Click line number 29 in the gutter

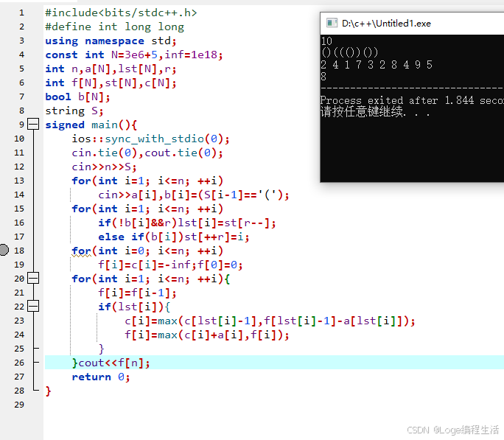(x=19, y=405)
